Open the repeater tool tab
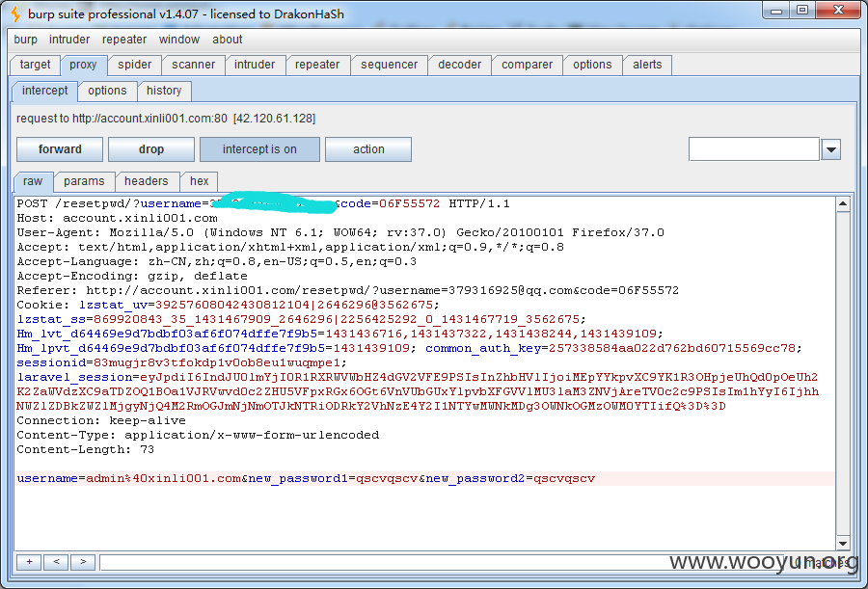The height and width of the screenshot is (589, 868). pos(317,65)
